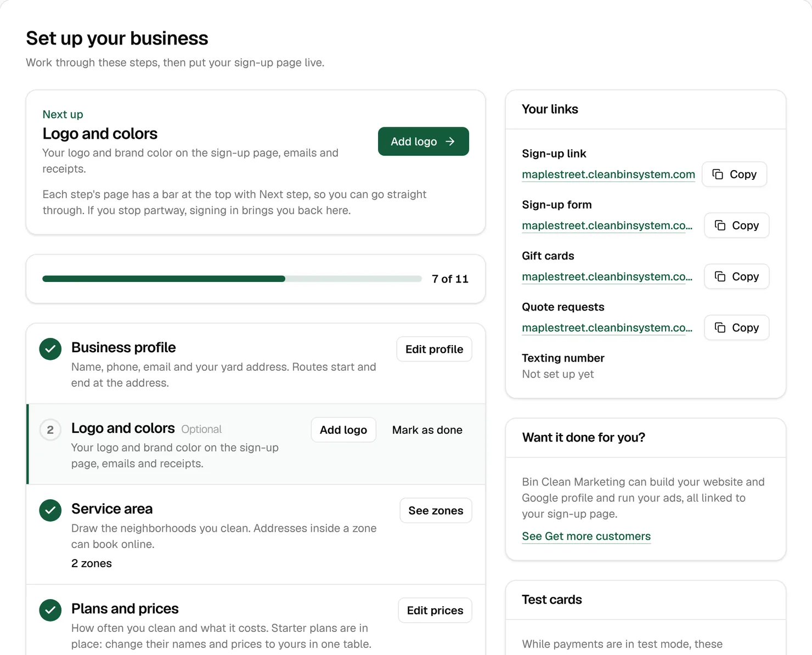The height and width of the screenshot is (655, 812).
Task: Click the 2 zones text
Action: (92, 563)
